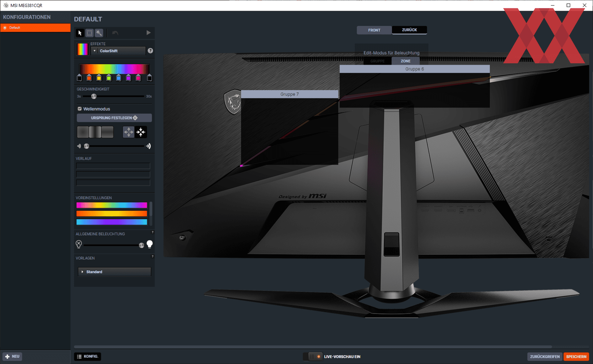Viewport: 593px width, 364px height.
Task: Switch to the Front view tab
Action: (x=374, y=30)
